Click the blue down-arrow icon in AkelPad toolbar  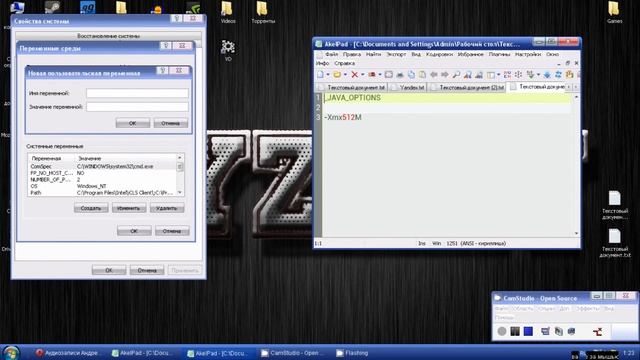547,74
